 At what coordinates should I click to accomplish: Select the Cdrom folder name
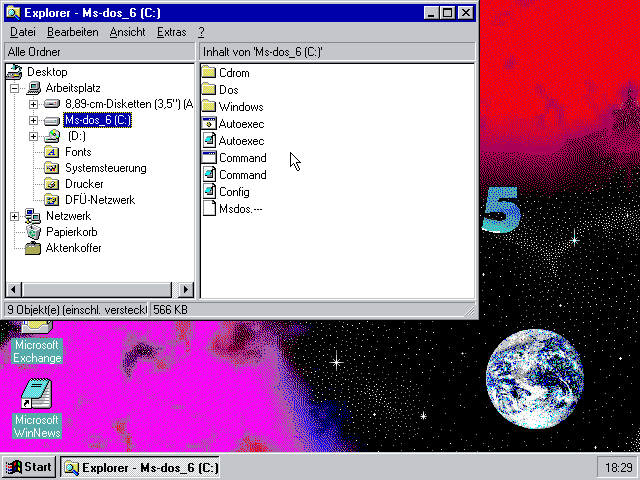[x=234, y=73]
